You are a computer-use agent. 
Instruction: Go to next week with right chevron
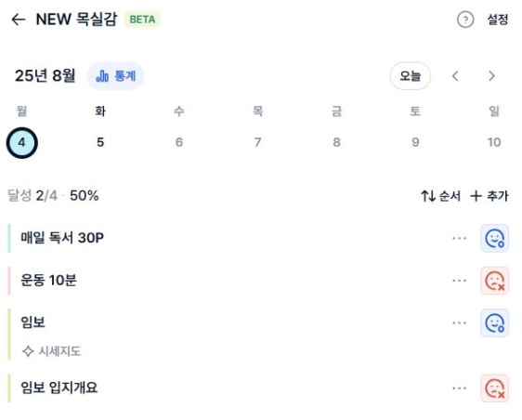[491, 76]
